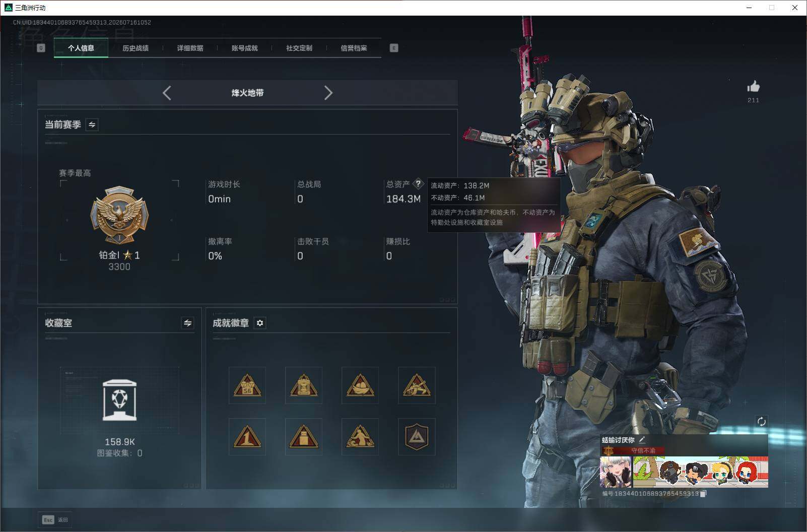Image resolution: width=807 pixels, height=532 pixels.
Task: Click the 总资产 question mark help icon
Action: pos(418,184)
